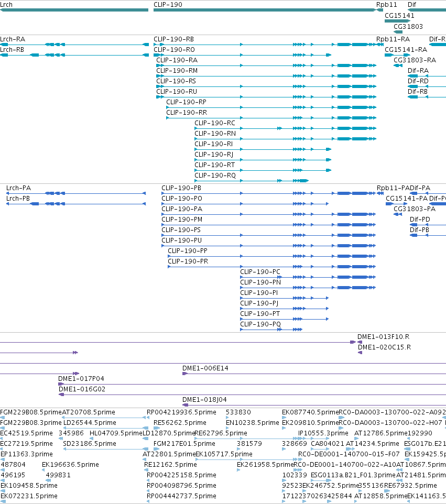Click transcript CLIP-190-RT
The height and width of the screenshot is (504, 446).
click(214, 165)
